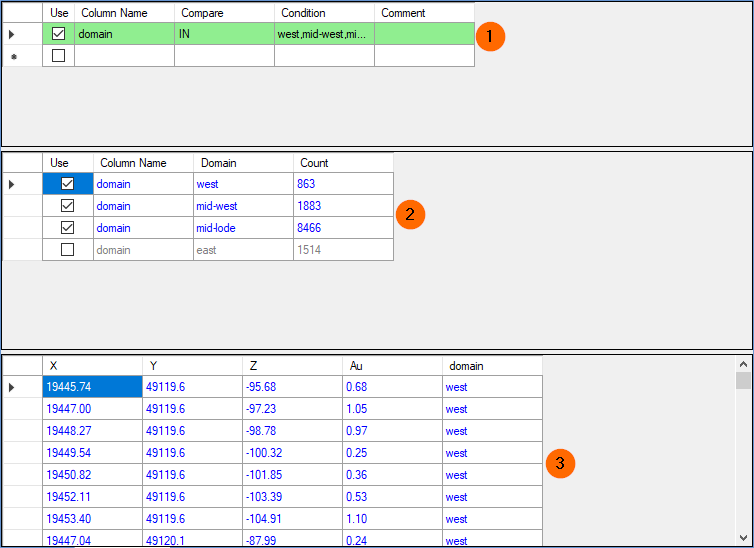This screenshot has height=548, width=754.
Task: Tick the empty Use checkbox in new filter row
Action: (x=59, y=56)
